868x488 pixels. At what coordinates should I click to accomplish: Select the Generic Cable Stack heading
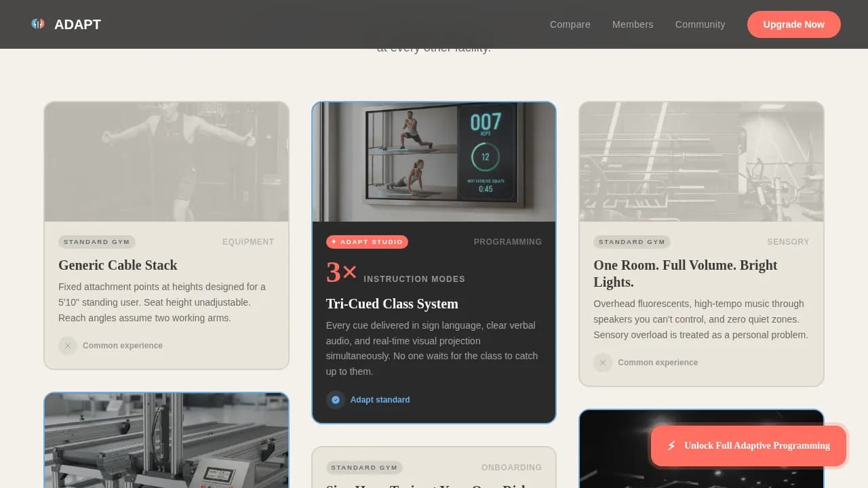point(118,265)
